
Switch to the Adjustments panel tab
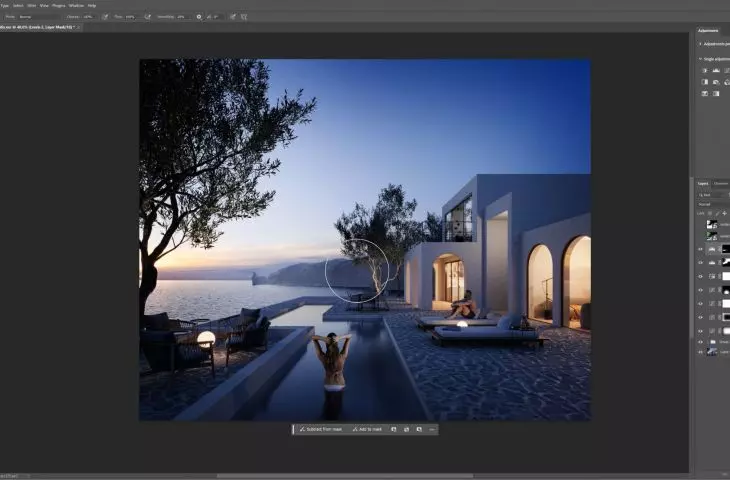pyautogui.click(x=708, y=31)
